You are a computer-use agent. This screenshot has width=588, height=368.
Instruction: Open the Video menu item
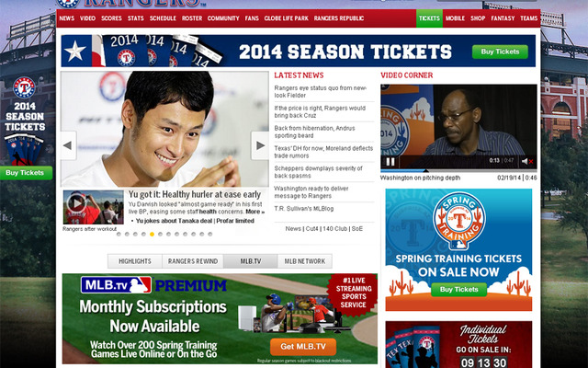pos(87,18)
